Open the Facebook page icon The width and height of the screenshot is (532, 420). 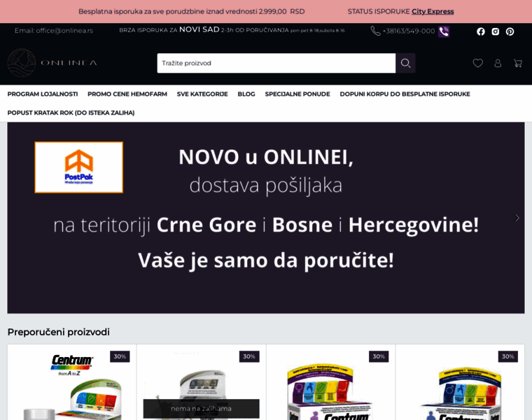(x=480, y=31)
